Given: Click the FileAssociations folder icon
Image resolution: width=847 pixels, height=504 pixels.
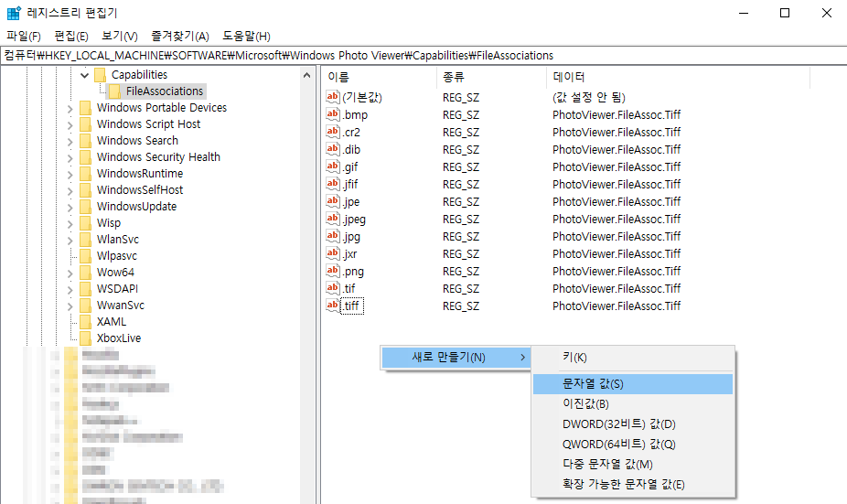Looking at the screenshot, I should pyautogui.click(x=114, y=91).
